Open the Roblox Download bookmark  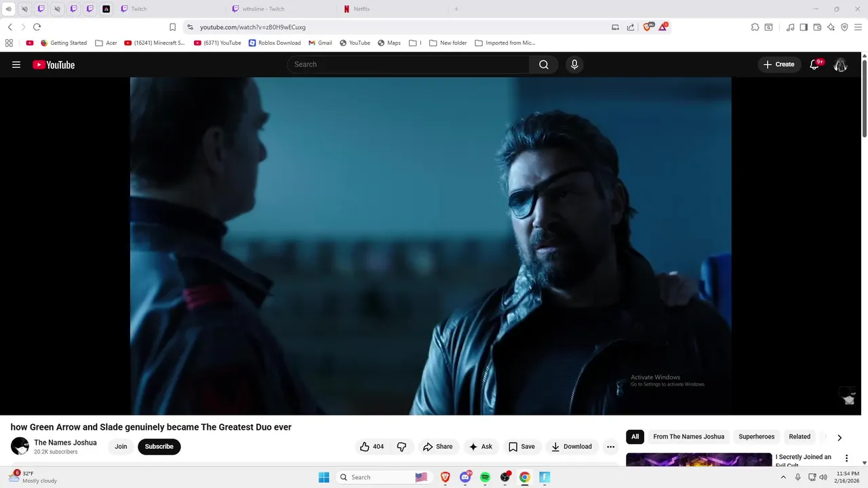275,43
